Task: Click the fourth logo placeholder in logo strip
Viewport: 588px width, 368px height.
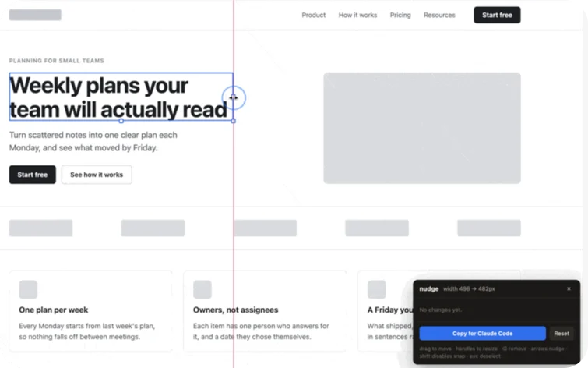Action: pyautogui.click(x=377, y=228)
